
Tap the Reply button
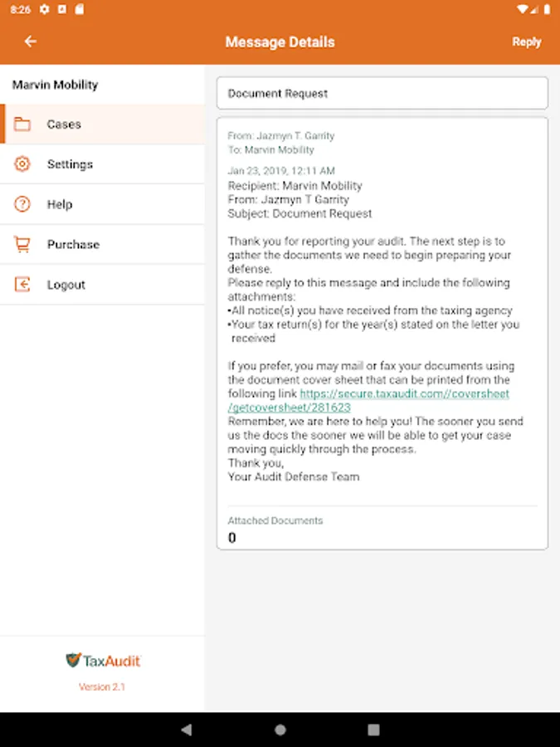(526, 42)
